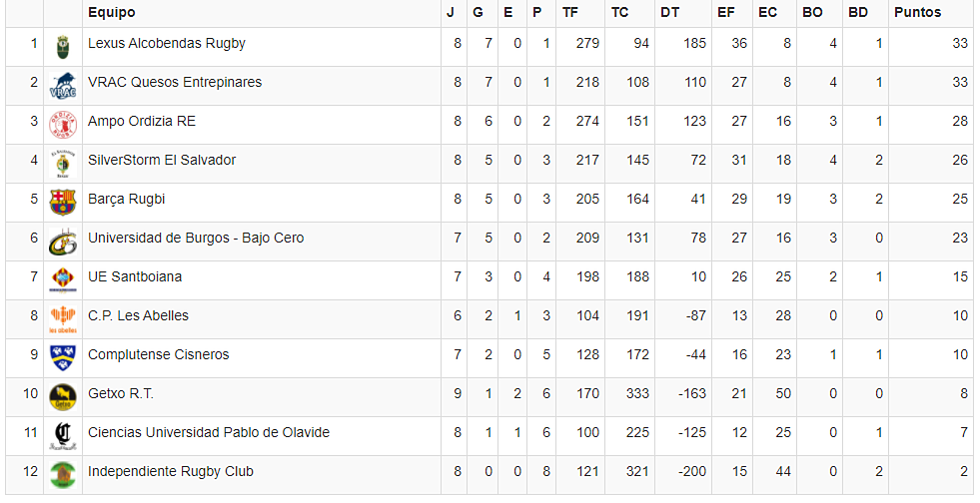The width and height of the screenshot is (980, 503).
Task: Click the Barça Rugbi club crest
Action: pyautogui.click(x=62, y=202)
